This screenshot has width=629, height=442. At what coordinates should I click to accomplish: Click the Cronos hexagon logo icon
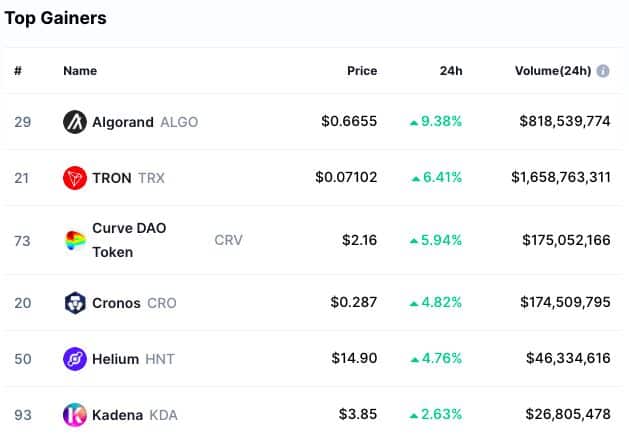(x=75, y=302)
